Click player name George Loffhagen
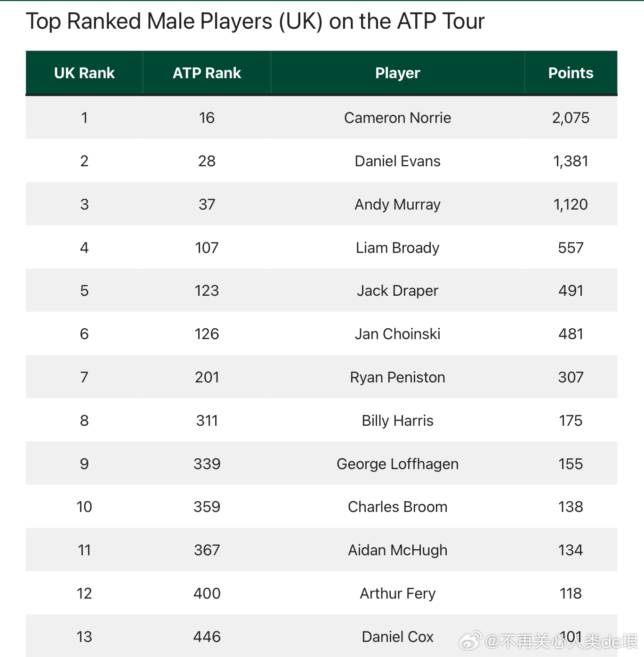 click(x=397, y=464)
